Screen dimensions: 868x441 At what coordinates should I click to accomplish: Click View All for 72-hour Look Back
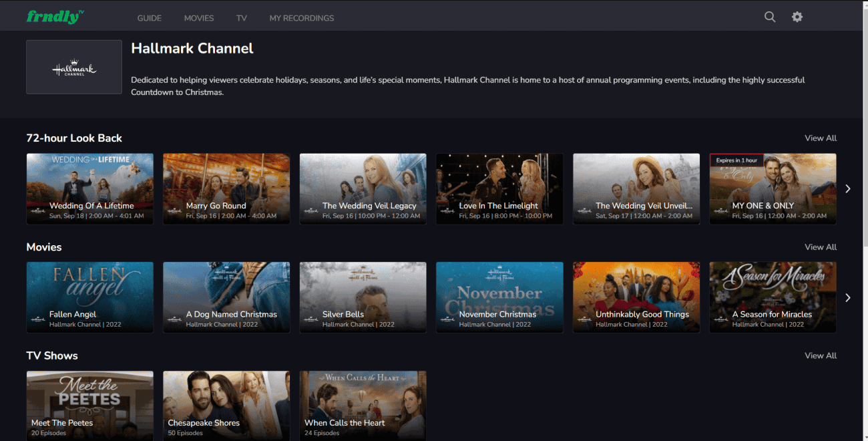(820, 138)
